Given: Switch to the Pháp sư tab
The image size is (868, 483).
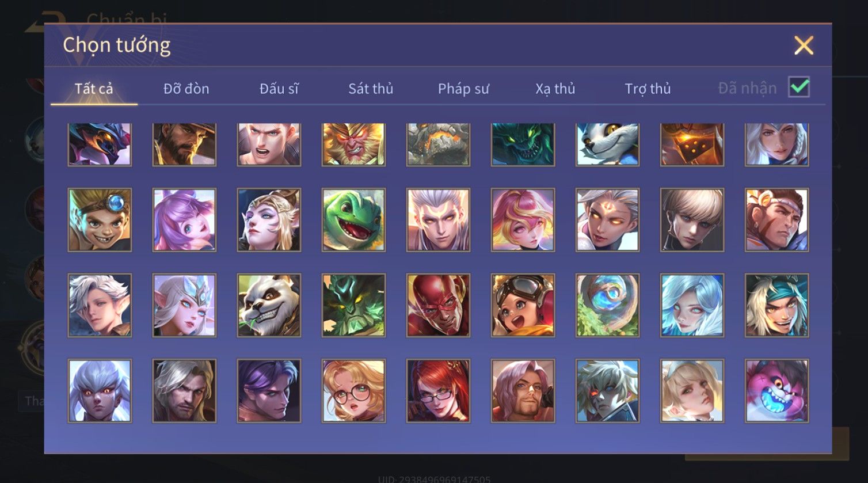Looking at the screenshot, I should coord(463,89).
